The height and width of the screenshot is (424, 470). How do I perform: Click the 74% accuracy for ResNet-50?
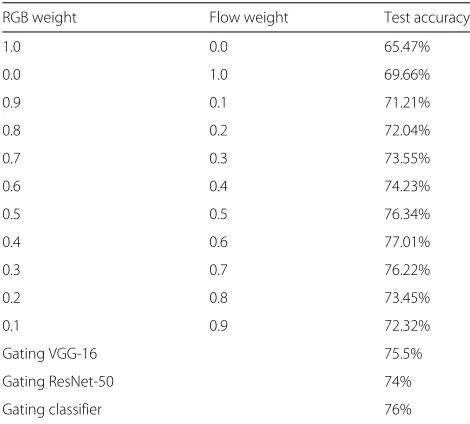(398, 382)
